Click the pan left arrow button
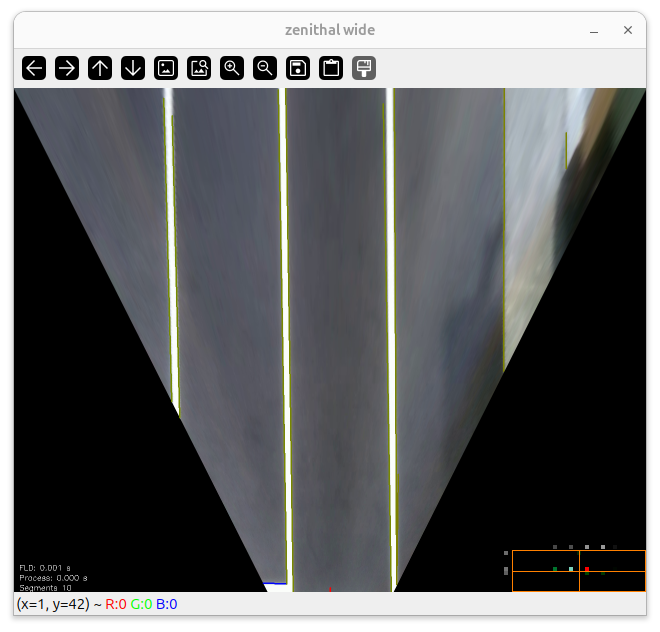Screen dimensions: 660x632 (x=34, y=68)
